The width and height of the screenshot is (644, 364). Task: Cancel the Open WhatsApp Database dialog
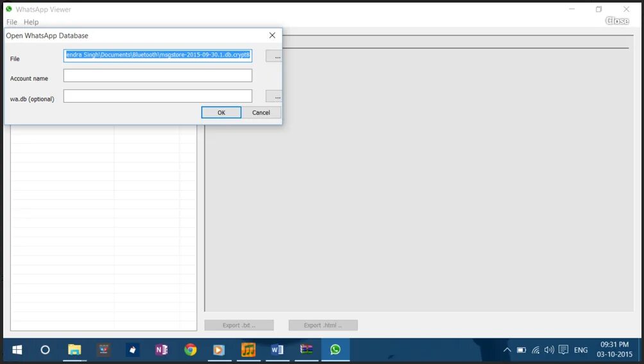tap(261, 112)
